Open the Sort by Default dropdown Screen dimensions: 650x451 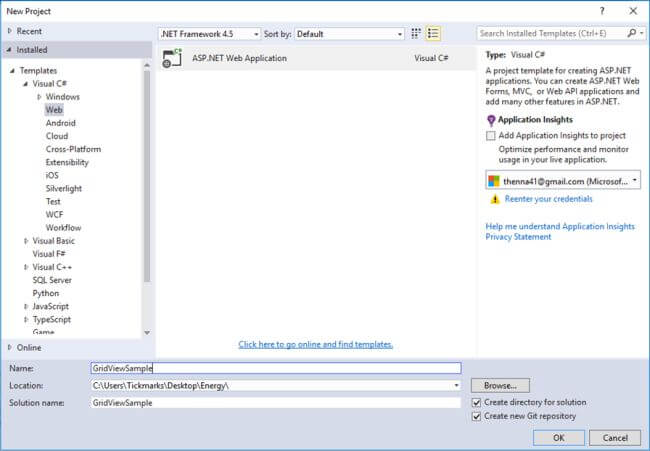click(349, 34)
